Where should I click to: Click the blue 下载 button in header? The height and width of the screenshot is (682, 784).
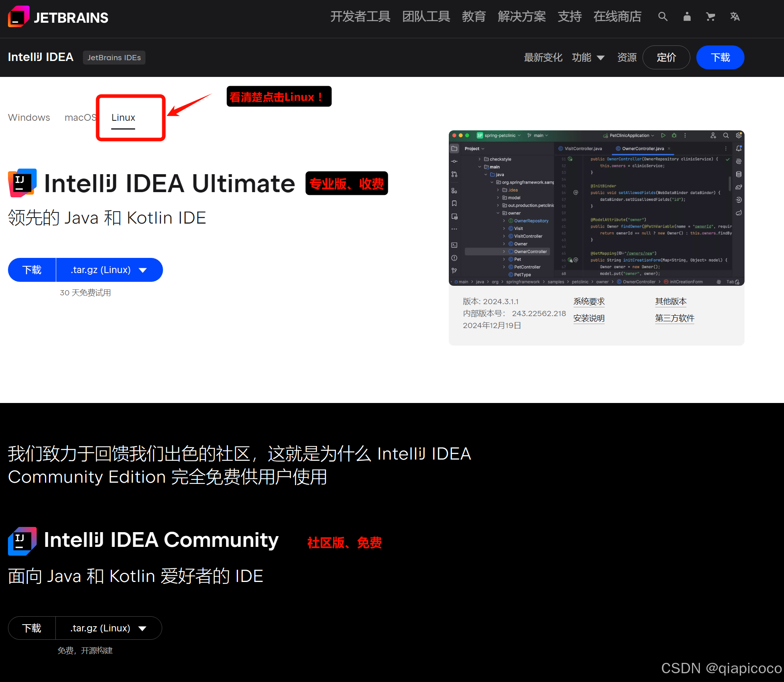tap(720, 57)
